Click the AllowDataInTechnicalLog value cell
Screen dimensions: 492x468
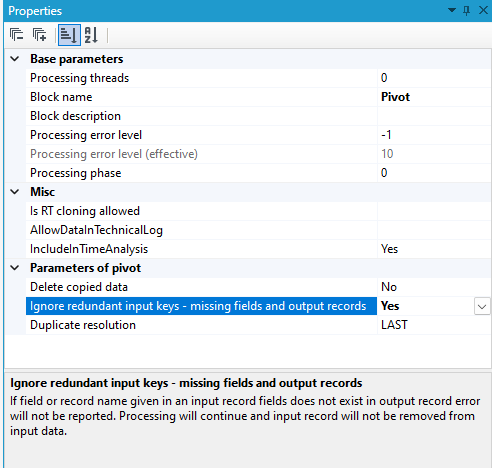[434, 230]
